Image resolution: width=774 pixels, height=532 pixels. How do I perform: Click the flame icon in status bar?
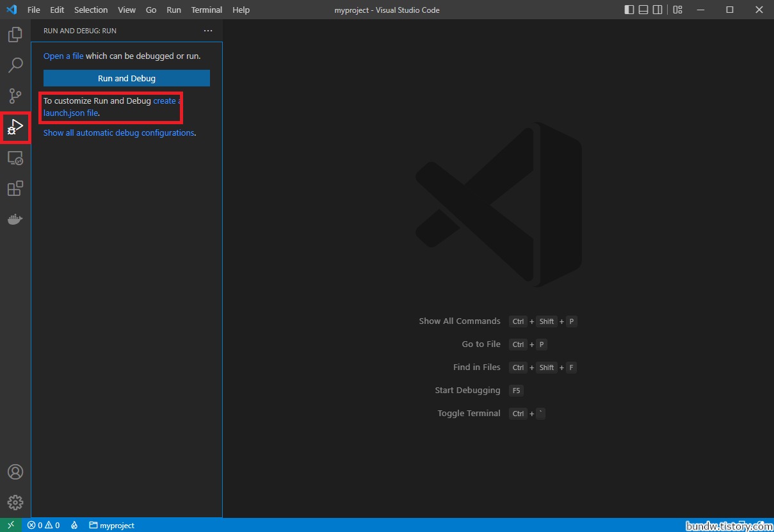tap(74, 525)
